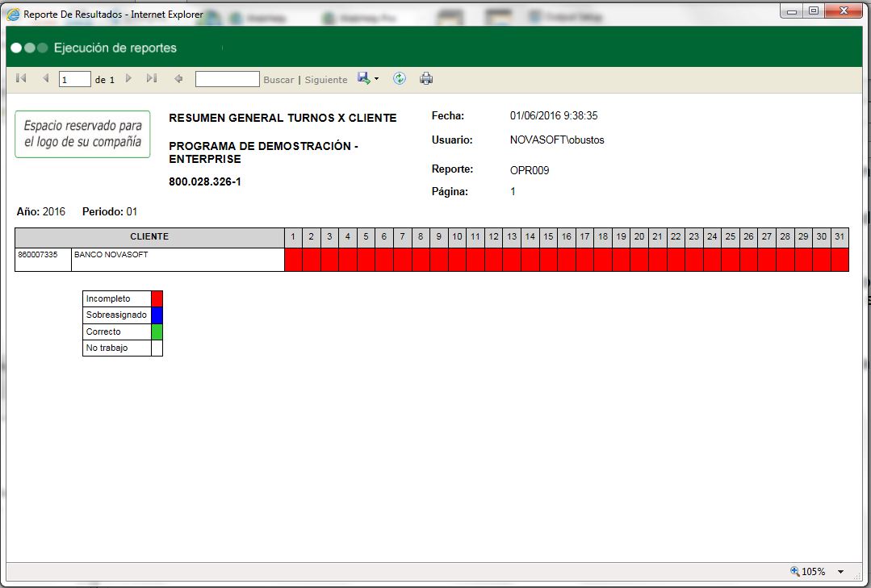Print the report
Screen dimensions: 871x588
[x=426, y=78]
